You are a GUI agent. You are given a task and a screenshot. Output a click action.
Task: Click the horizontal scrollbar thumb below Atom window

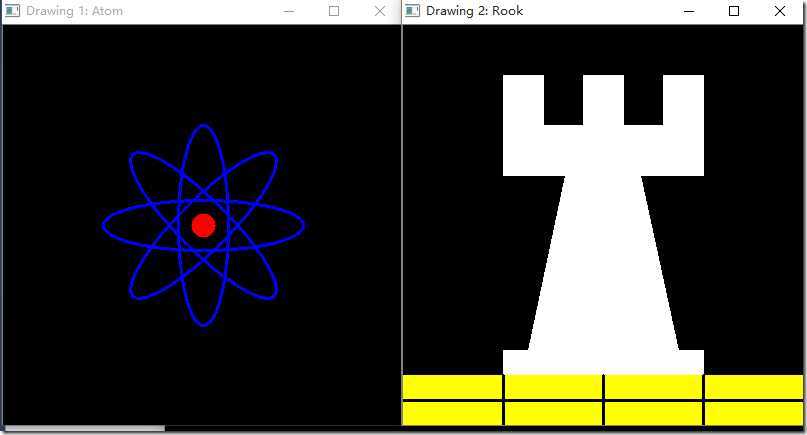click(84, 428)
